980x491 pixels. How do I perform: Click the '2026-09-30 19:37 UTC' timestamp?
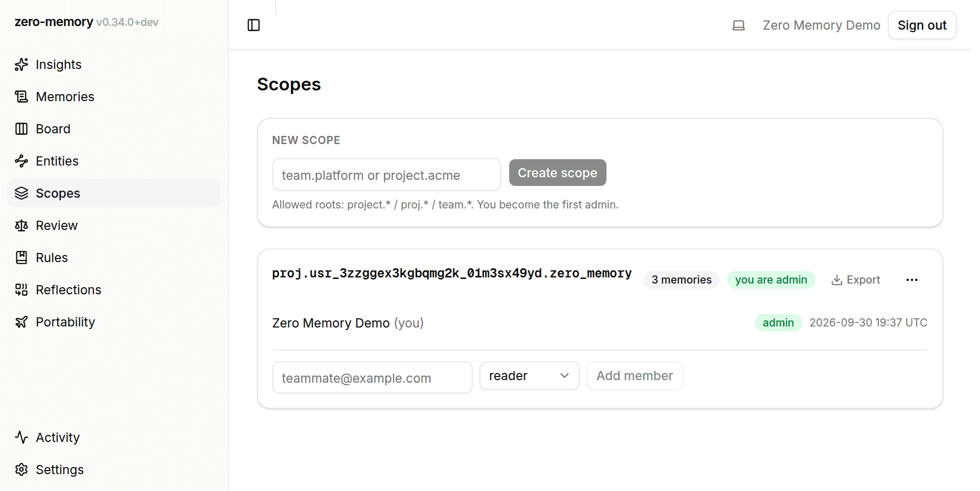pyautogui.click(x=868, y=323)
